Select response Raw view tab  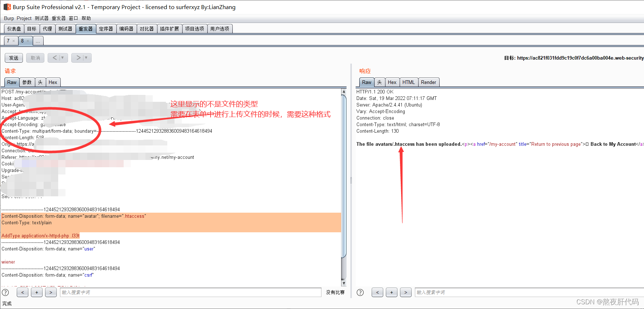(x=367, y=83)
